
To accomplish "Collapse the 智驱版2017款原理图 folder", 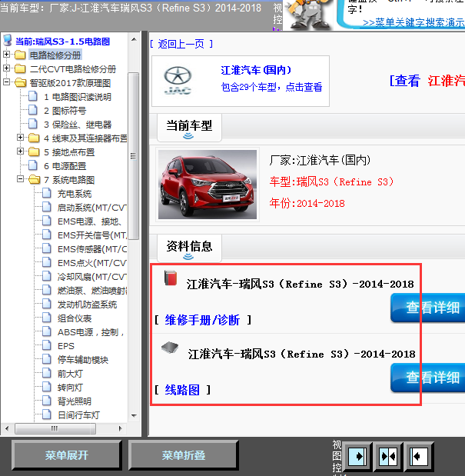I will (7, 83).
